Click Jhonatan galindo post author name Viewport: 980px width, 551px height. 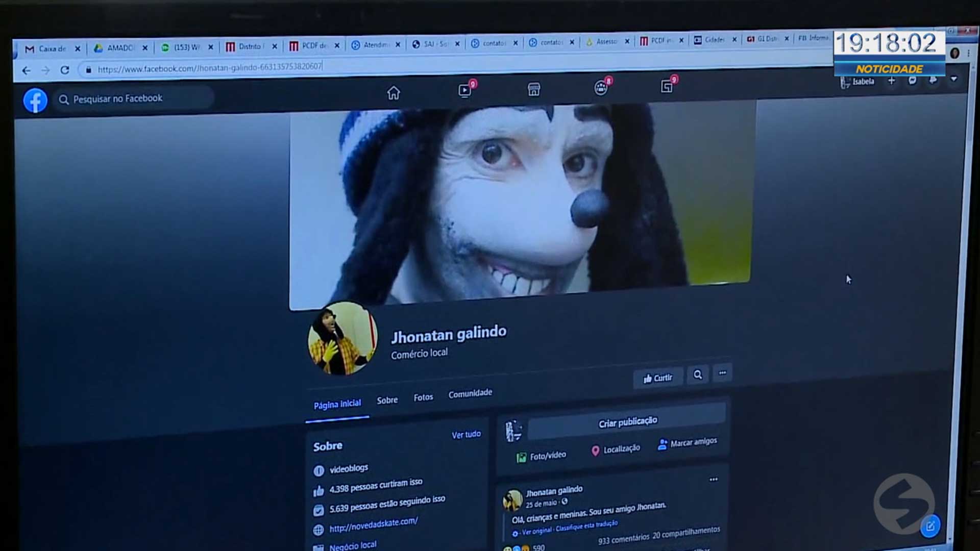(554, 491)
